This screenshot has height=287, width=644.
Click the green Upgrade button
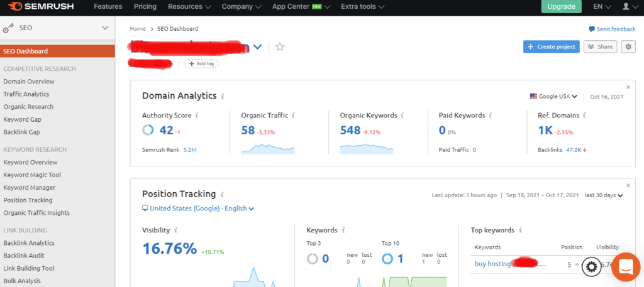pyautogui.click(x=562, y=6)
